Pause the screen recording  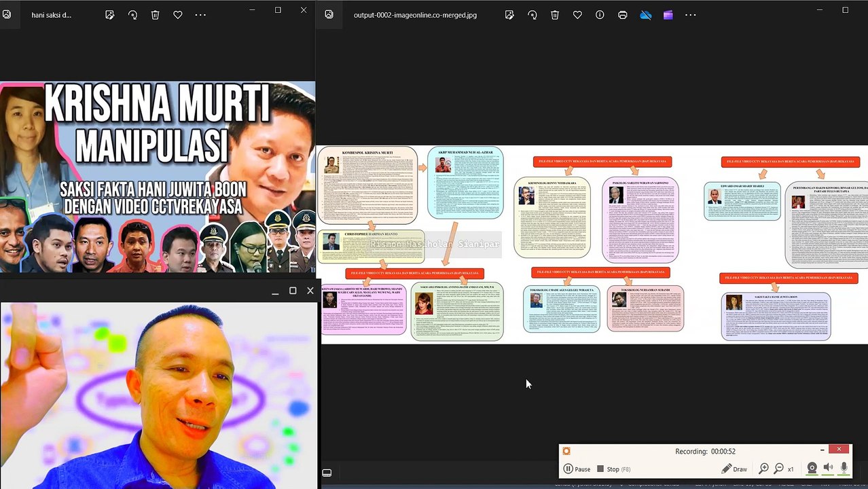pyautogui.click(x=577, y=469)
